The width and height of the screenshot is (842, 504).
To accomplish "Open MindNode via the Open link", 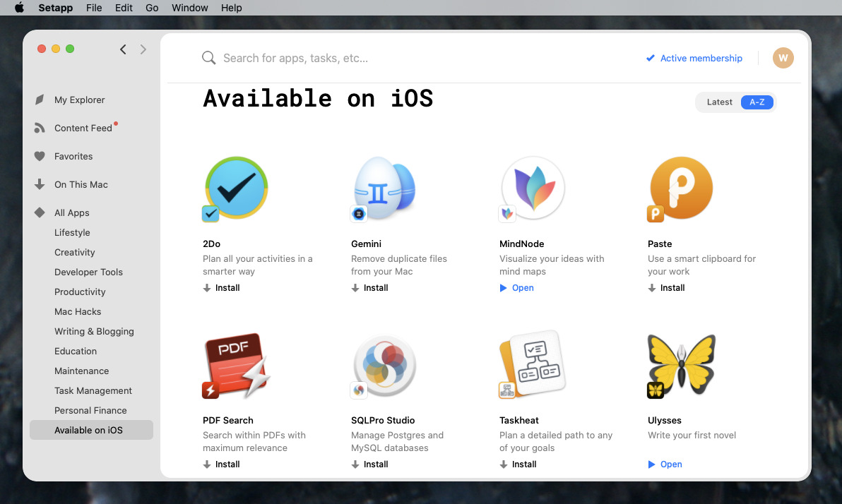I will point(517,288).
